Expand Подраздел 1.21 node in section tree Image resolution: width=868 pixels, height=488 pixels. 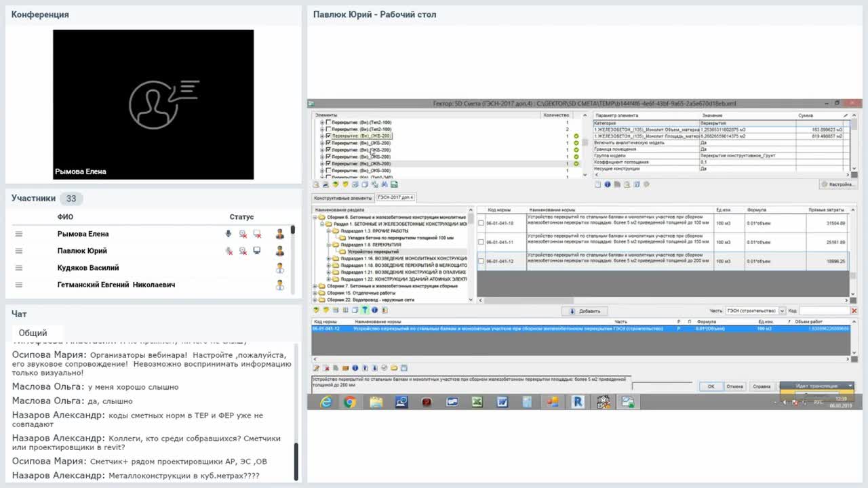click(329, 272)
